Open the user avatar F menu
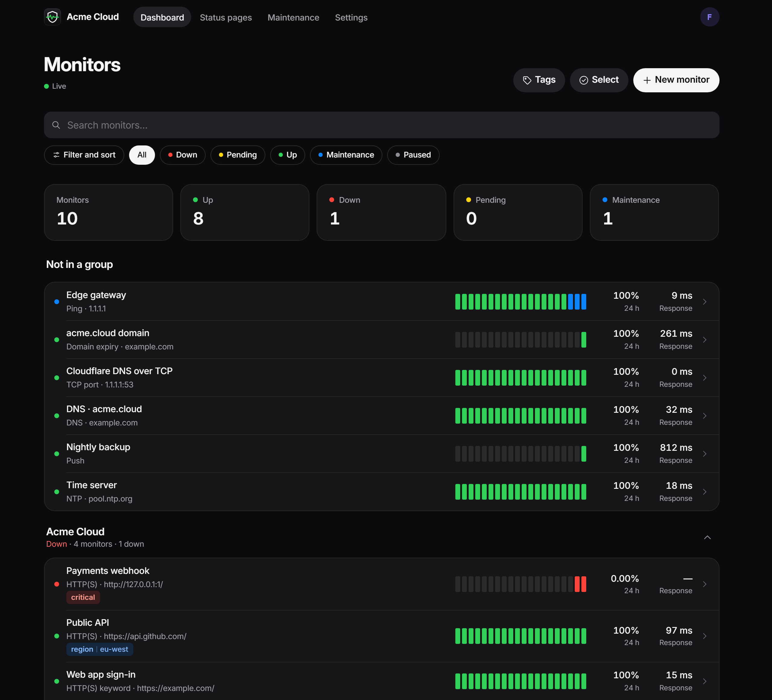 [x=709, y=17]
